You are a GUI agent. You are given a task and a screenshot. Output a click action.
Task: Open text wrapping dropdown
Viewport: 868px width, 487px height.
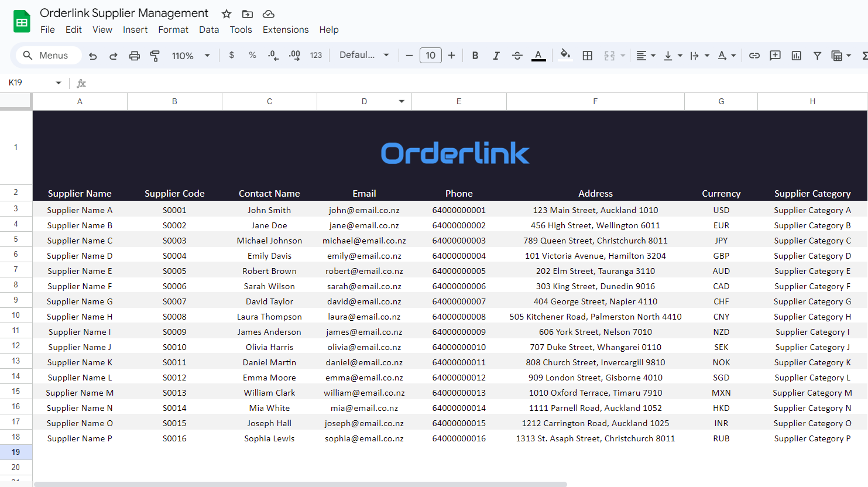click(699, 55)
